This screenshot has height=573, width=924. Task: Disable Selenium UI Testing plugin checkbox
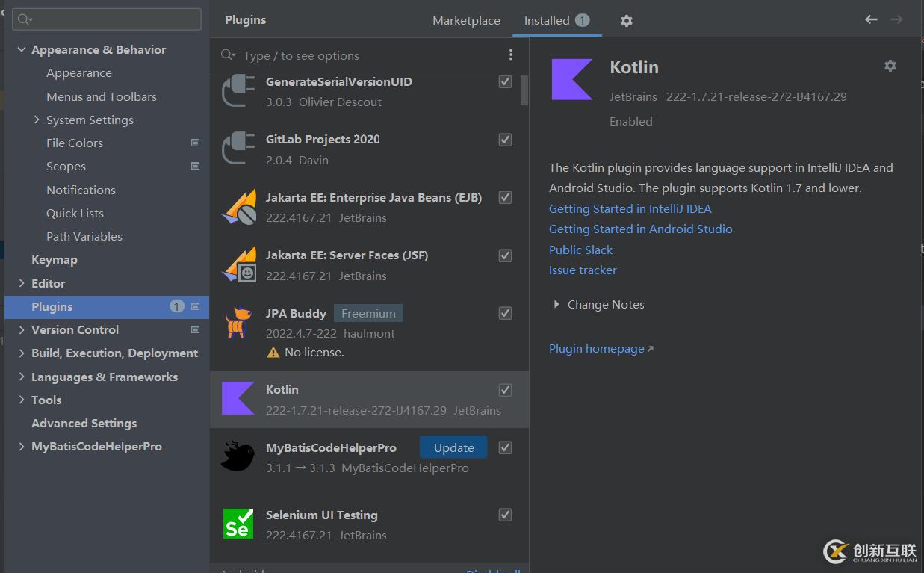(506, 515)
